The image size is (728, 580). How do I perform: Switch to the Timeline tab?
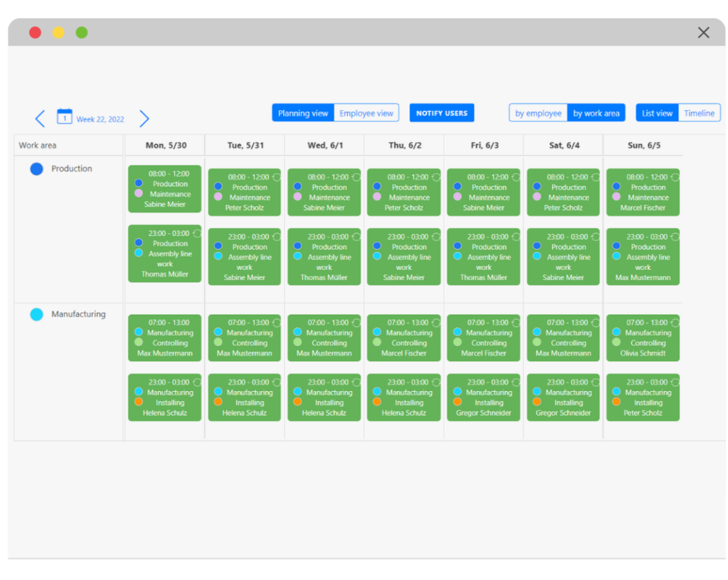coord(699,113)
